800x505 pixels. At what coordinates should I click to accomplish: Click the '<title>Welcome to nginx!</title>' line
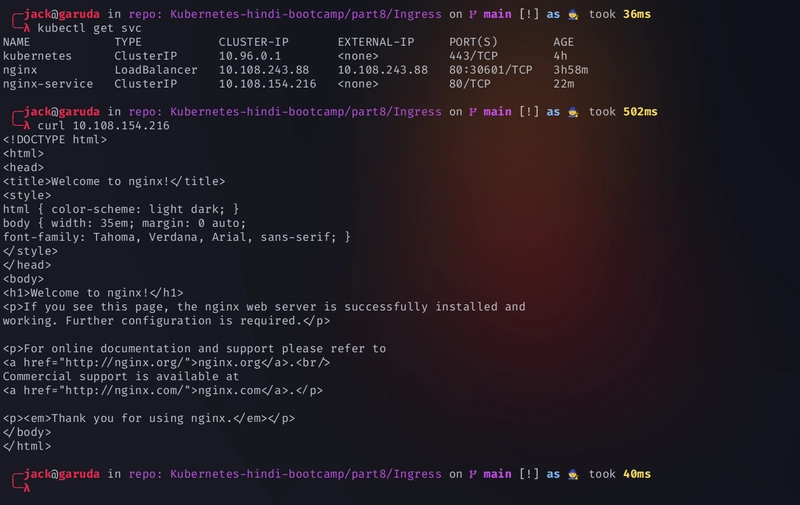[114, 182]
